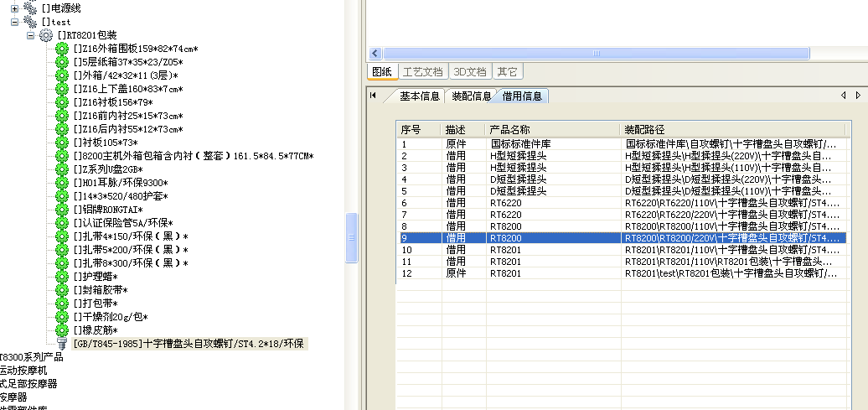868x410 pixels.
Task: Click gear icon beside 干燥剂20g/包
Action: (62, 317)
